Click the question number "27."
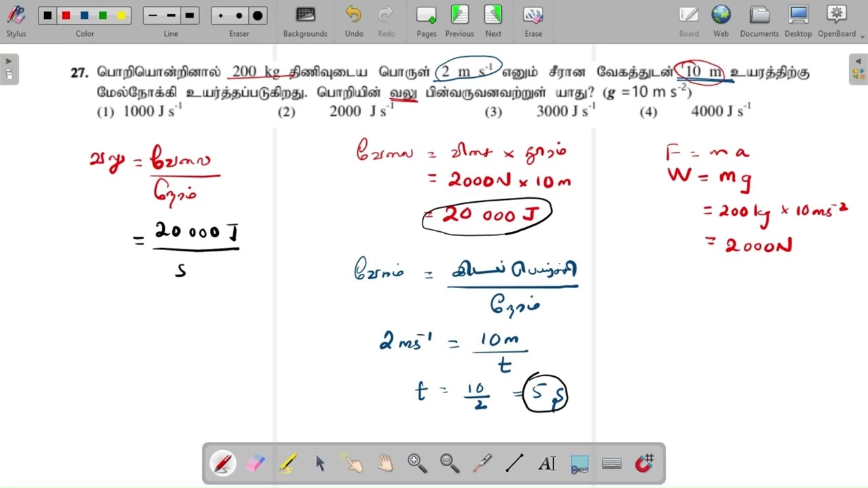 (79, 73)
